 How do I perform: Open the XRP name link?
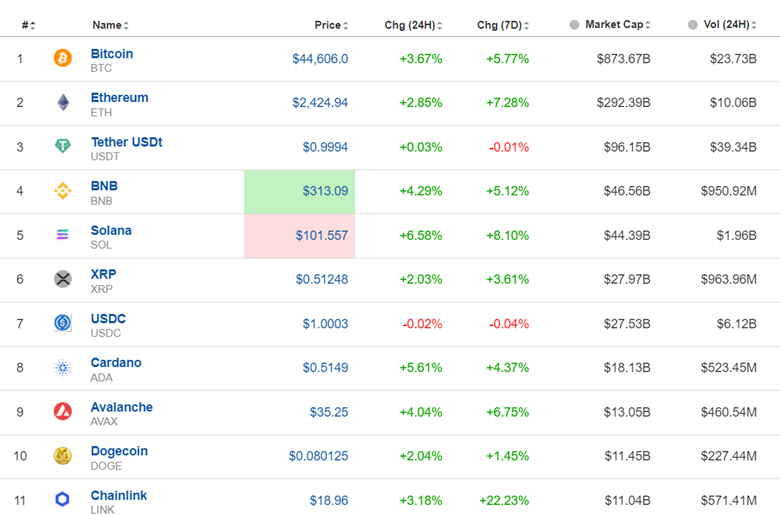[x=103, y=274]
